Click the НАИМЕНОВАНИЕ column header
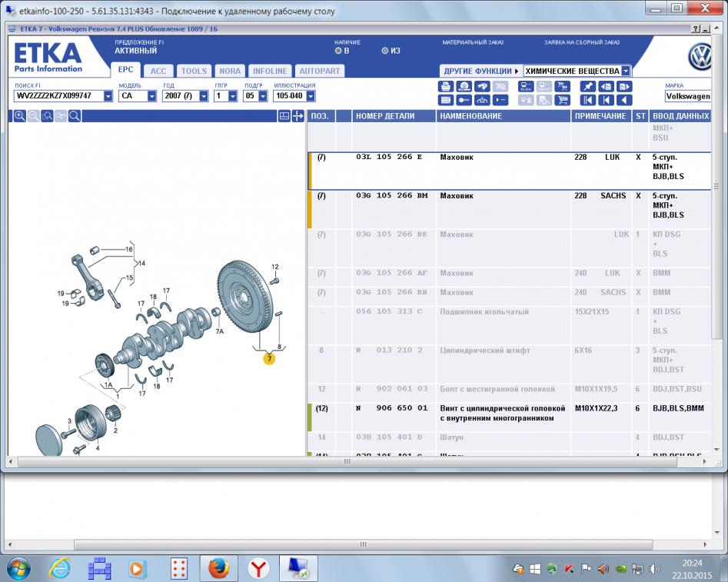 504,116
